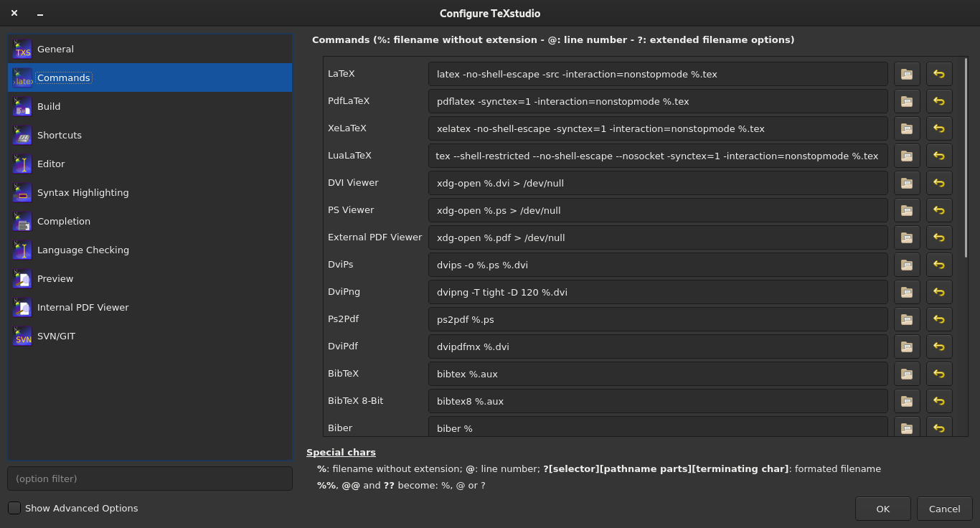The height and width of the screenshot is (528, 980).
Task: Reset the DviPdf command to default
Action: (x=939, y=346)
